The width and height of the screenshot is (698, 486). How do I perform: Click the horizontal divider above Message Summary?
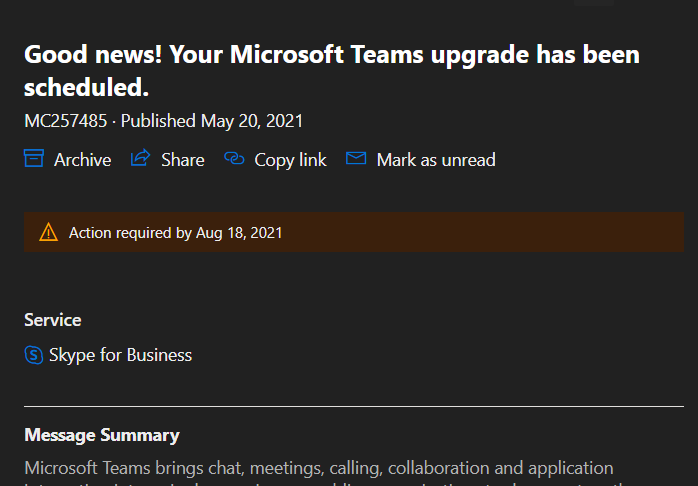(x=353, y=407)
